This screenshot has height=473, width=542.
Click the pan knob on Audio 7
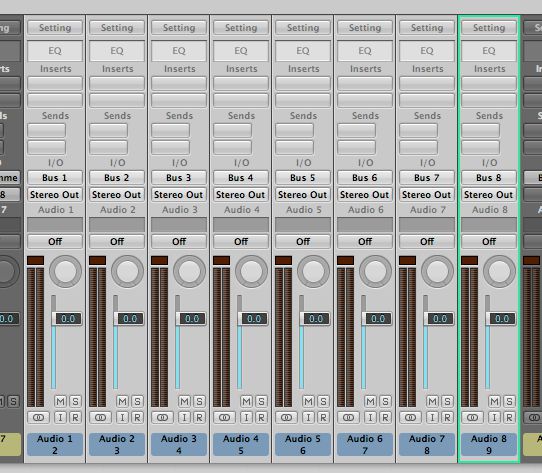tap(437, 271)
